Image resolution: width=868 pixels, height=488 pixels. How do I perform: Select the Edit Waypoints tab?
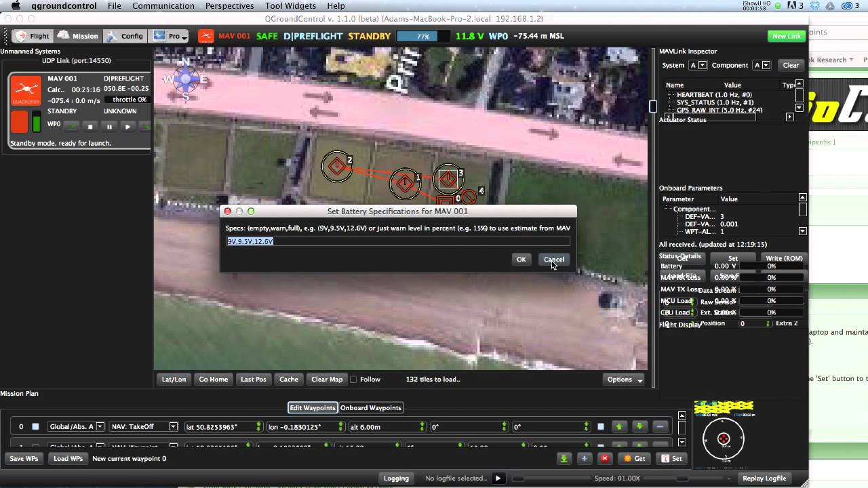(313, 407)
